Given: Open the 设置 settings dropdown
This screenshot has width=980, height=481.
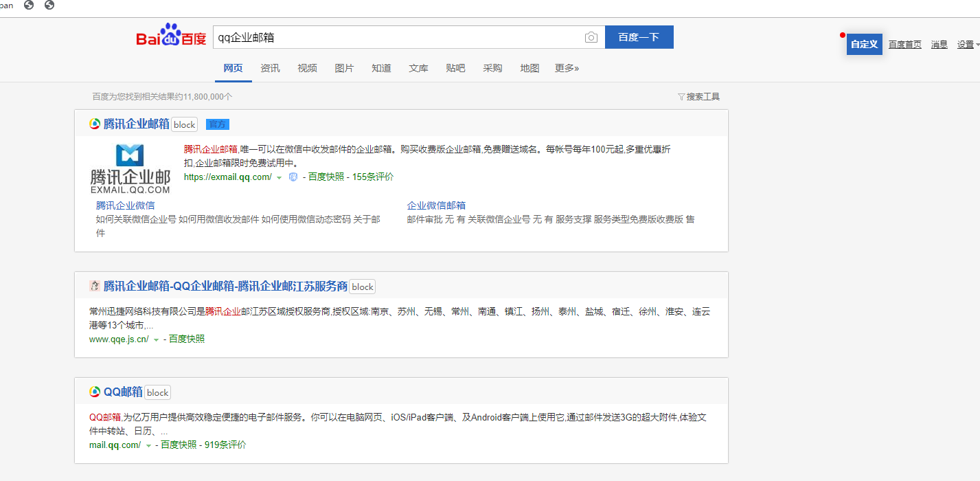Looking at the screenshot, I should tap(968, 45).
